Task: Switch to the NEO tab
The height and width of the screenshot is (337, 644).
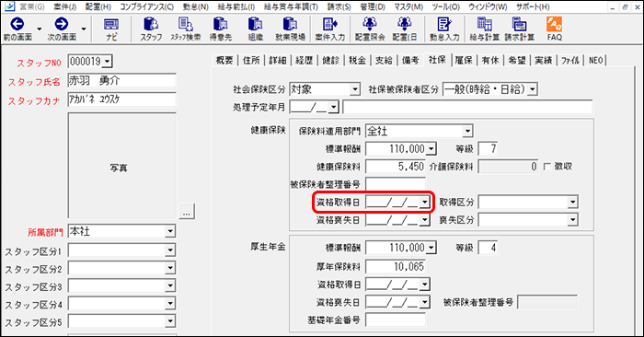Action: point(596,61)
